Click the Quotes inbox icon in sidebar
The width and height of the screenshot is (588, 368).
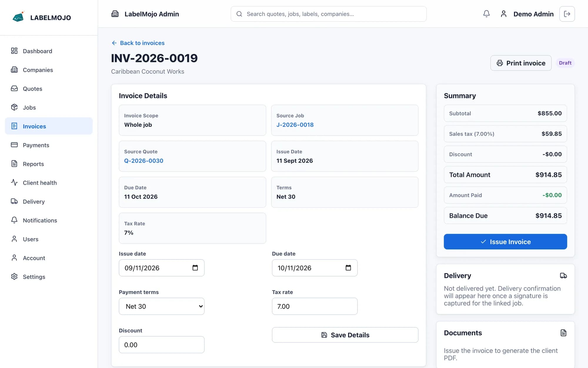[x=14, y=89]
